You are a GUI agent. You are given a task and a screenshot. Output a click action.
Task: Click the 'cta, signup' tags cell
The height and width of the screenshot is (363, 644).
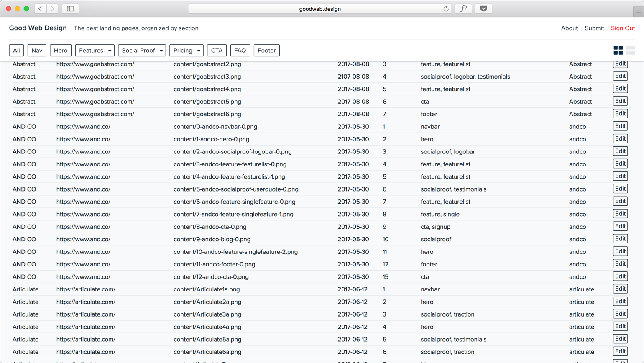point(435,227)
